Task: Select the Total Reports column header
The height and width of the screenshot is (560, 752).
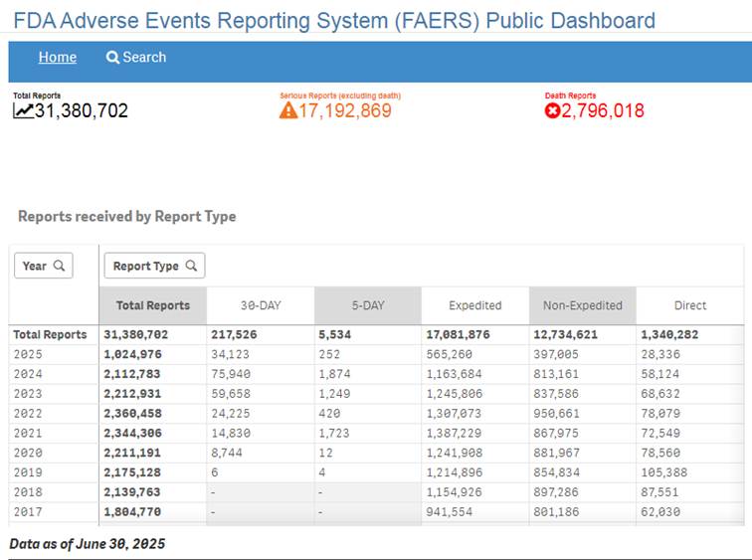Action: 153,305
